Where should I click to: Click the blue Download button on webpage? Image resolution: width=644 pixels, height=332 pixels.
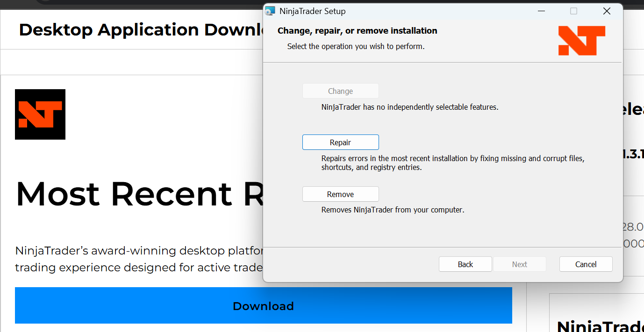tap(264, 306)
